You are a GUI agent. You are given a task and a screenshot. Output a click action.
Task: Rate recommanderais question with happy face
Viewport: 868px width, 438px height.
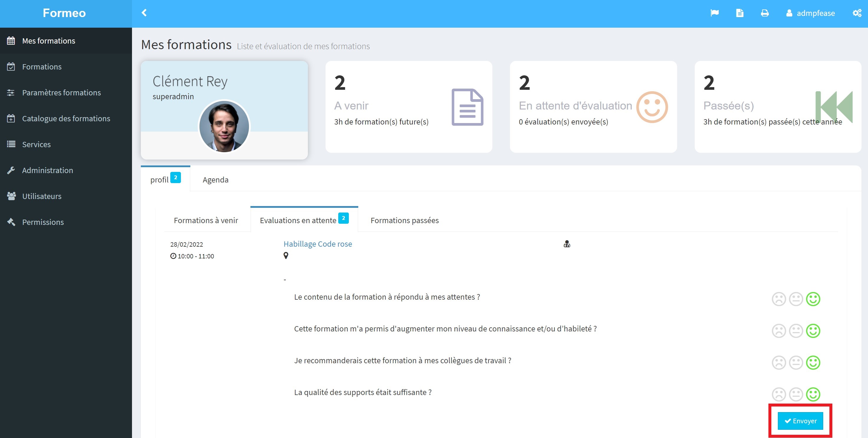[x=813, y=363]
